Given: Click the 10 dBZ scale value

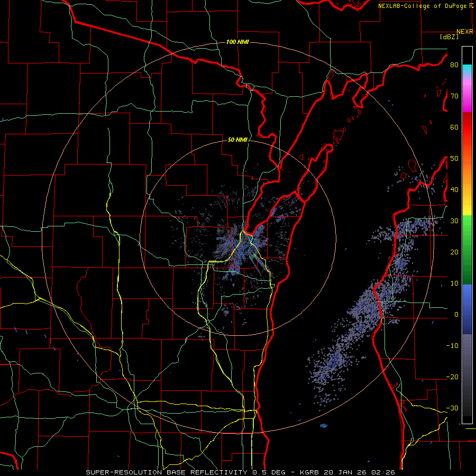Looking at the screenshot, I should [454, 283].
